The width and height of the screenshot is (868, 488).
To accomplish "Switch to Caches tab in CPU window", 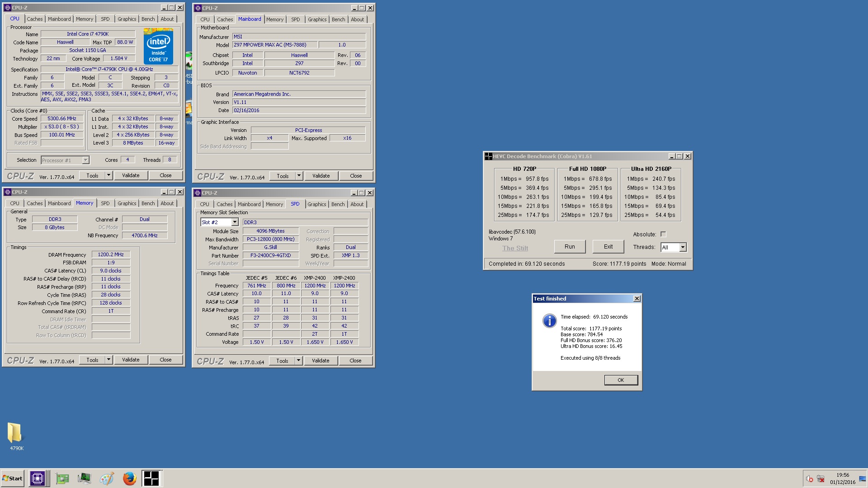I will 34,19.
